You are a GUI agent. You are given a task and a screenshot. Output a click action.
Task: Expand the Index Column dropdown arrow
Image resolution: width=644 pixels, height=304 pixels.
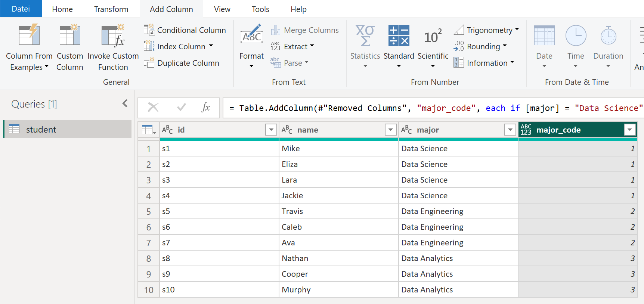[211, 46]
